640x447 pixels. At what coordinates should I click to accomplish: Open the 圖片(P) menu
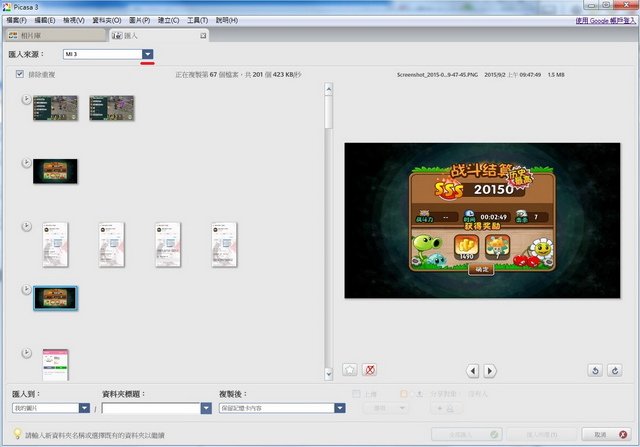point(140,20)
